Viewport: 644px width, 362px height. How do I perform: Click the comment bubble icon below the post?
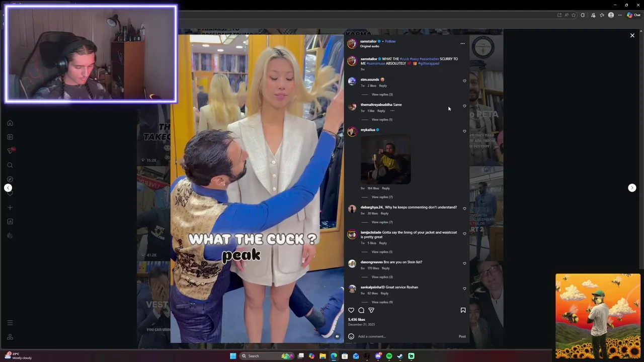click(x=361, y=310)
